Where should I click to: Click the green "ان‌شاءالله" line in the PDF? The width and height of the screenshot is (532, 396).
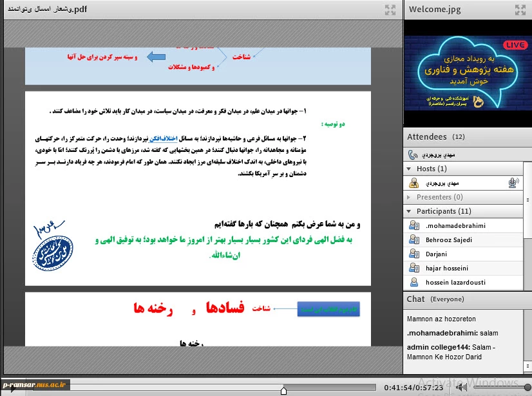(225, 255)
